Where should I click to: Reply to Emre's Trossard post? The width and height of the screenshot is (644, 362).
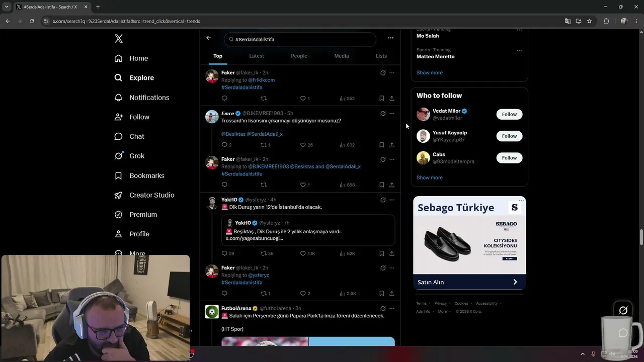click(226, 145)
